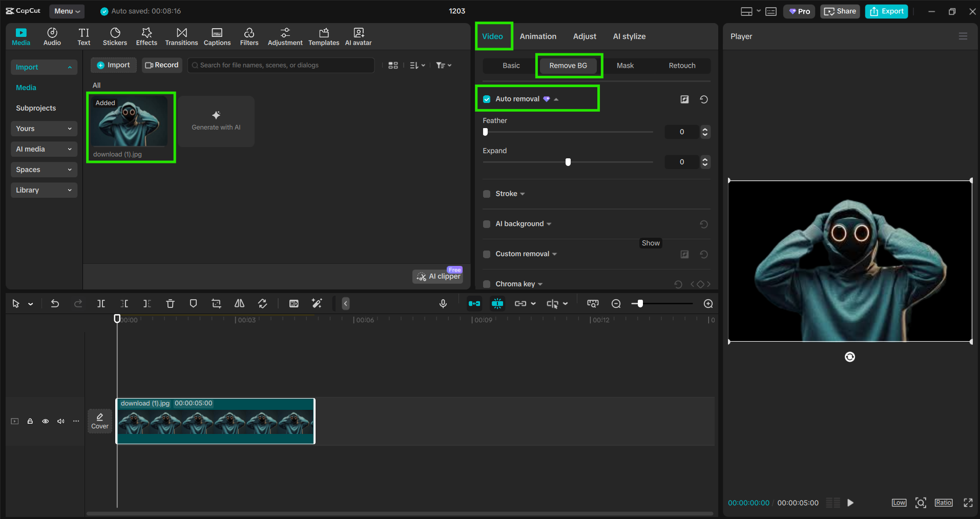Open the Transitions panel
Image resolution: width=980 pixels, height=519 pixels.
tap(181, 36)
